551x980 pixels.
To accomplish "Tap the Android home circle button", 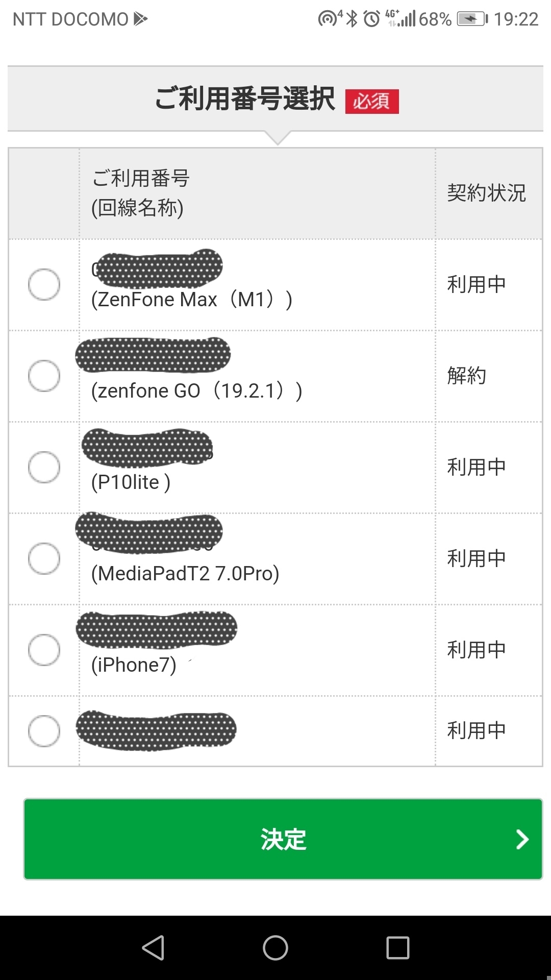I will 275,948.
